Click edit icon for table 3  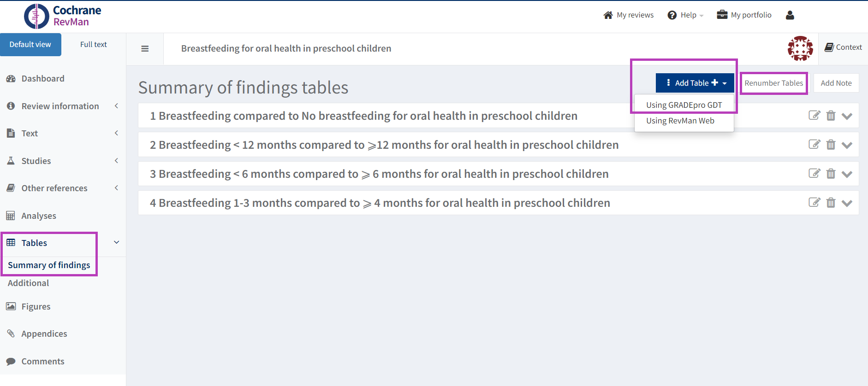[x=814, y=174]
